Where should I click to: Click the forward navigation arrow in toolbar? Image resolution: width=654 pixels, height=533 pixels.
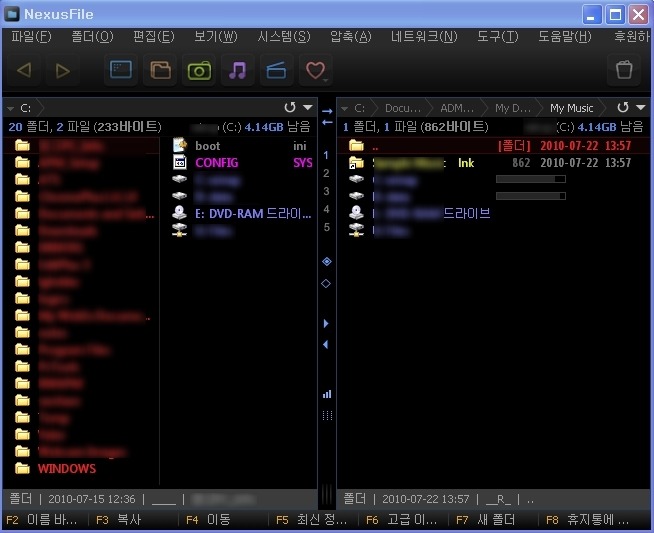point(62,70)
